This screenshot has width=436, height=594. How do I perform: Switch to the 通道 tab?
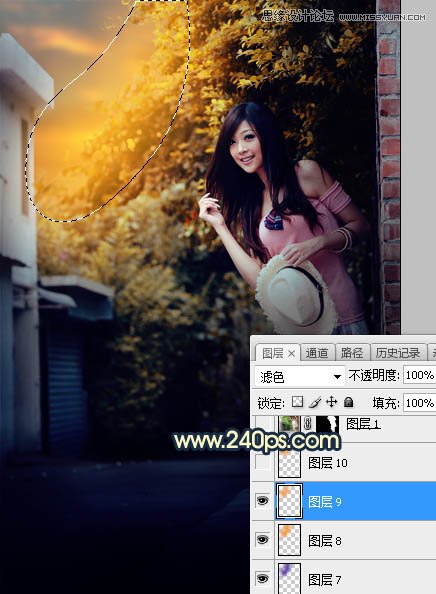[x=317, y=353]
